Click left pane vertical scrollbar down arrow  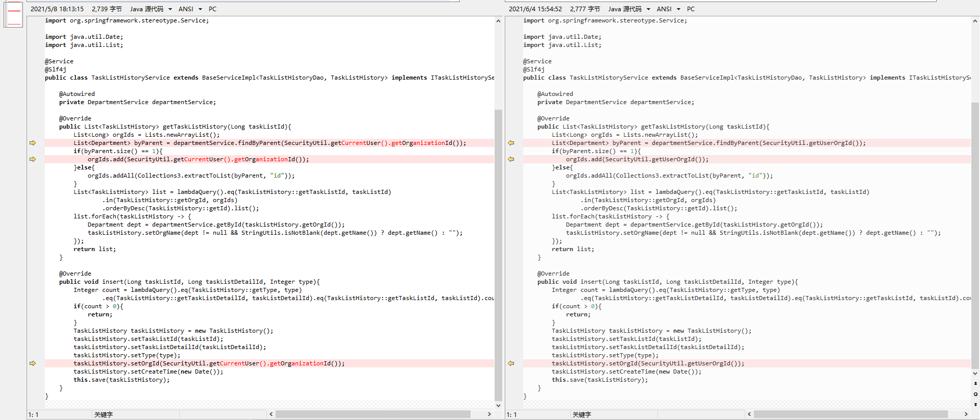[499, 405]
